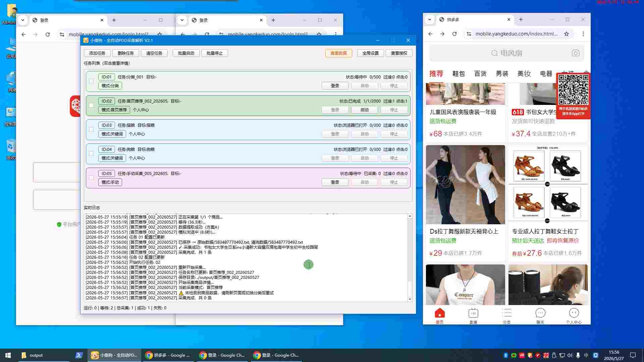Image resolution: width=644 pixels, height=362 pixels.
Task: Check the checkbox for task ID:03 猫粮
Action: coord(91,129)
